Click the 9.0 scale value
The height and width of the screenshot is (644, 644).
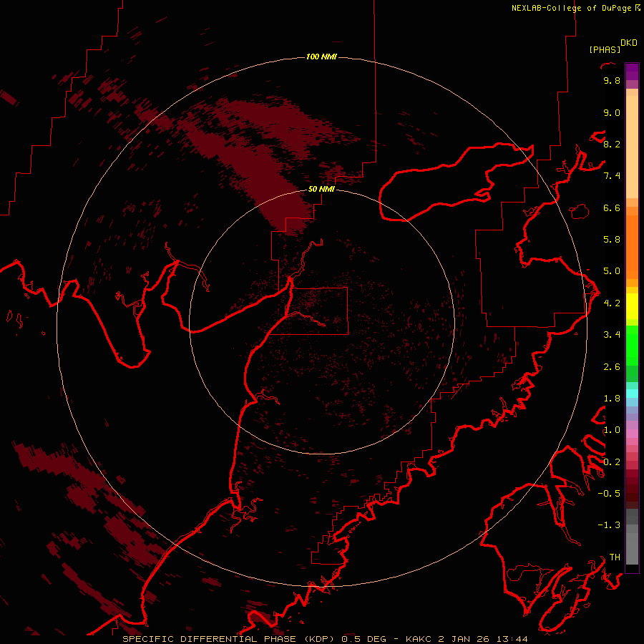612,112
